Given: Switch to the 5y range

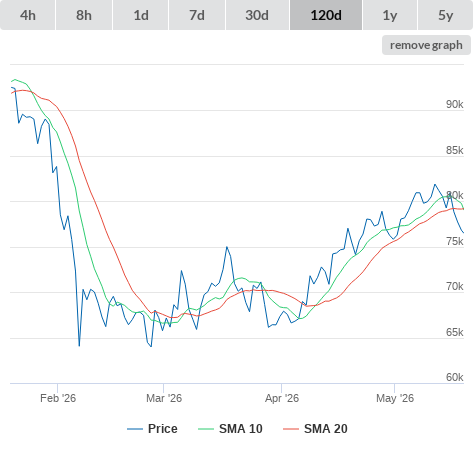Looking at the screenshot, I should [446, 15].
